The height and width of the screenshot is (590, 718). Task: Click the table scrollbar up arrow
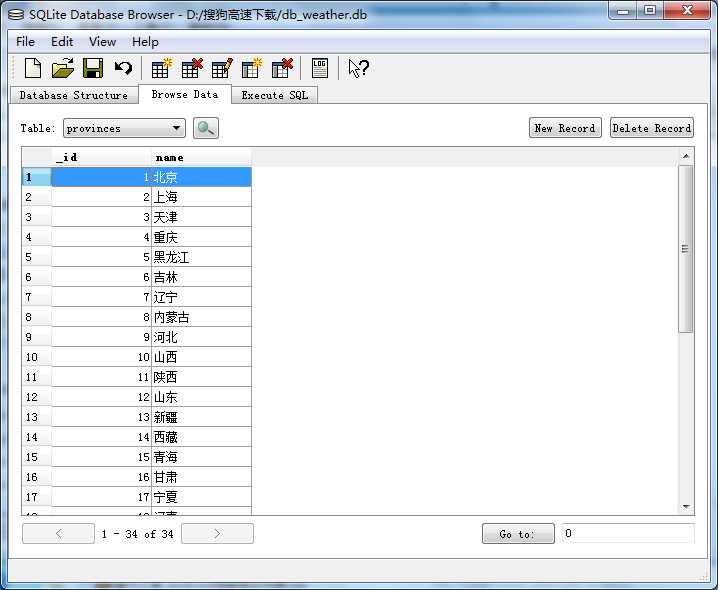685,156
